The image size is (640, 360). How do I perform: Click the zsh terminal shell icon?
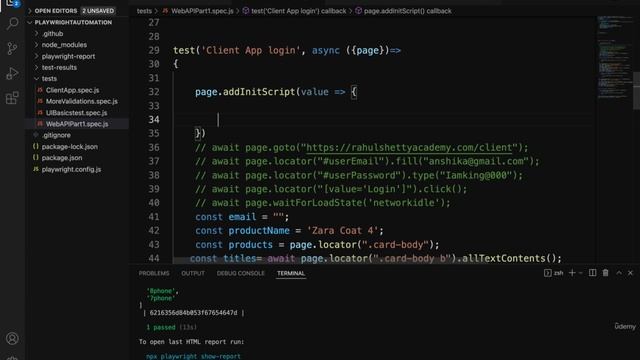[x=547, y=273]
